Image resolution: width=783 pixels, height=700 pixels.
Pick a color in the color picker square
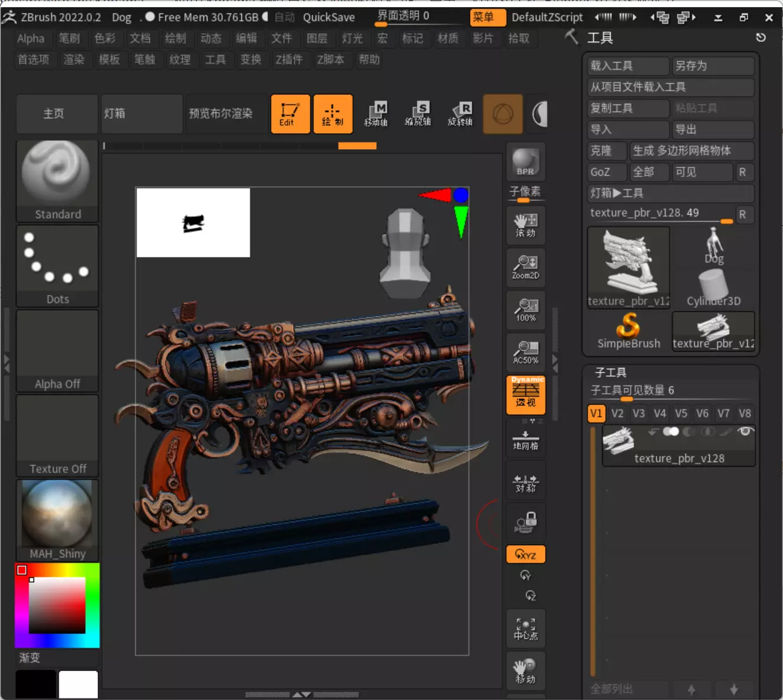(x=57, y=606)
